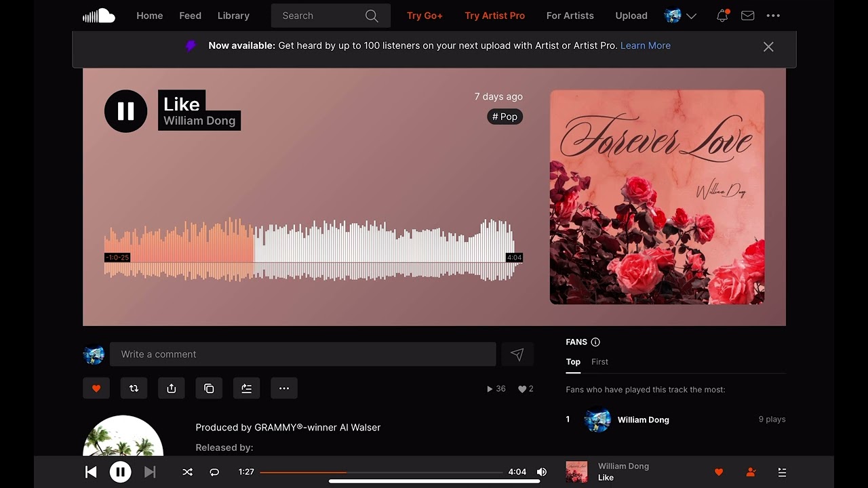Toggle shuffle in the player bar
The image size is (868, 488).
coord(188,472)
